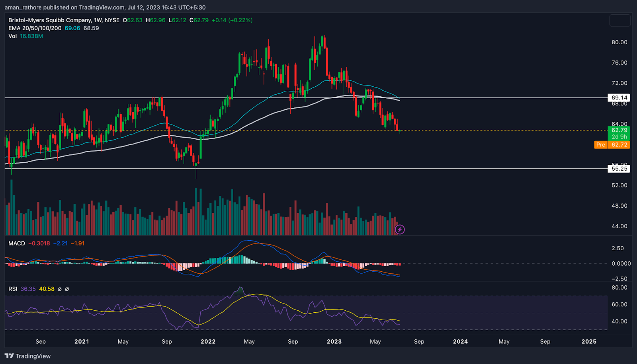Viewport: 637px width, 364px height.
Task: Select the Vol indicator label
Action: click(x=13, y=36)
